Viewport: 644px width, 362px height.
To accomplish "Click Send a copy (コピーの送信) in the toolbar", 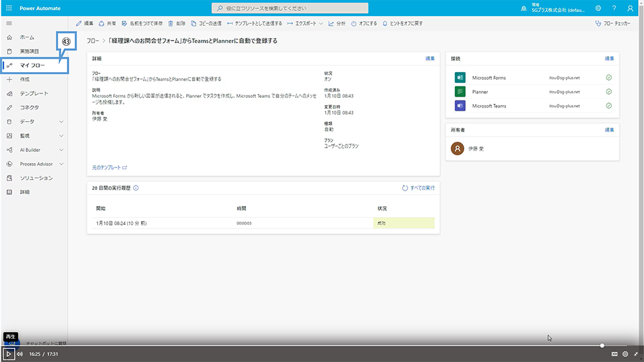I will click(206, 23).
